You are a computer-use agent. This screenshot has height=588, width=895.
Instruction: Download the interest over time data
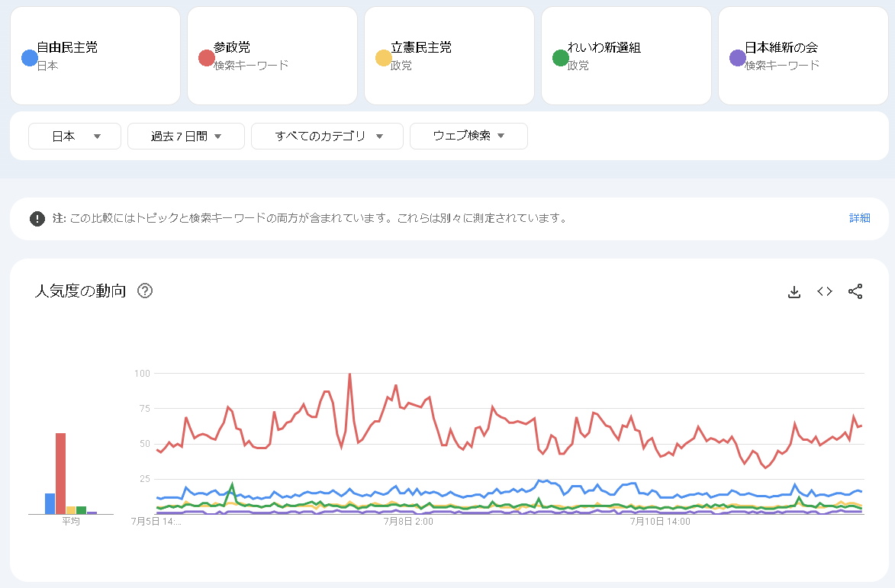(794, 292)
